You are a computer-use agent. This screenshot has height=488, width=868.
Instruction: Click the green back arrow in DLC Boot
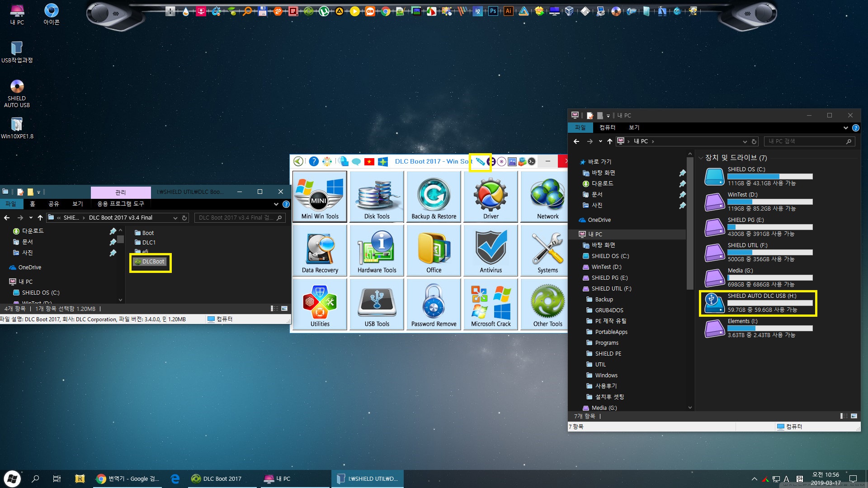point(298,161)
